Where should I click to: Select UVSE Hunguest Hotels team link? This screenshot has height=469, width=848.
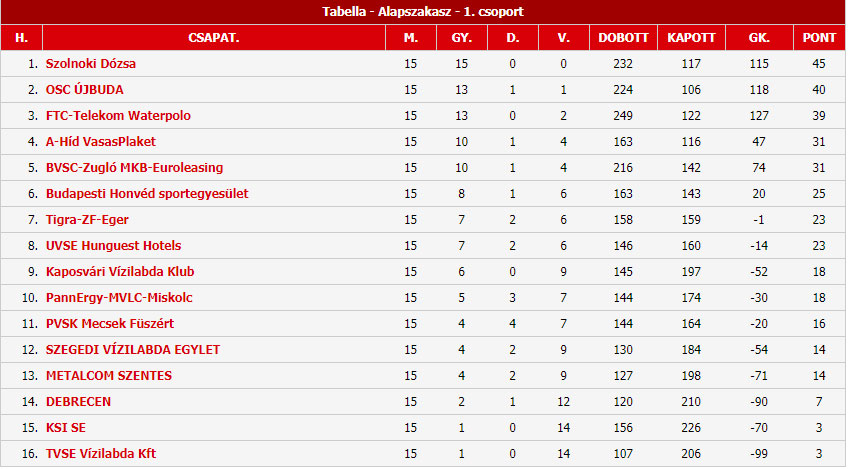(x=114, y=246)
